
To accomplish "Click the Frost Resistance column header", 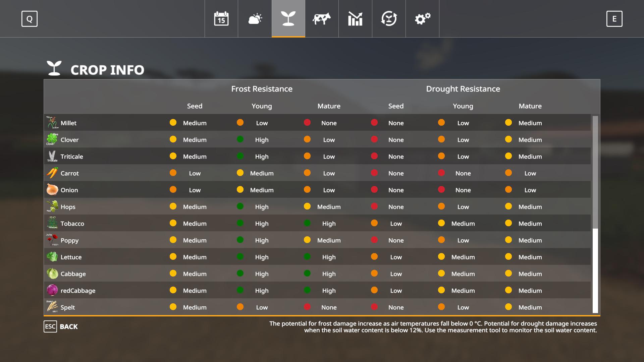I will [262, 89].
